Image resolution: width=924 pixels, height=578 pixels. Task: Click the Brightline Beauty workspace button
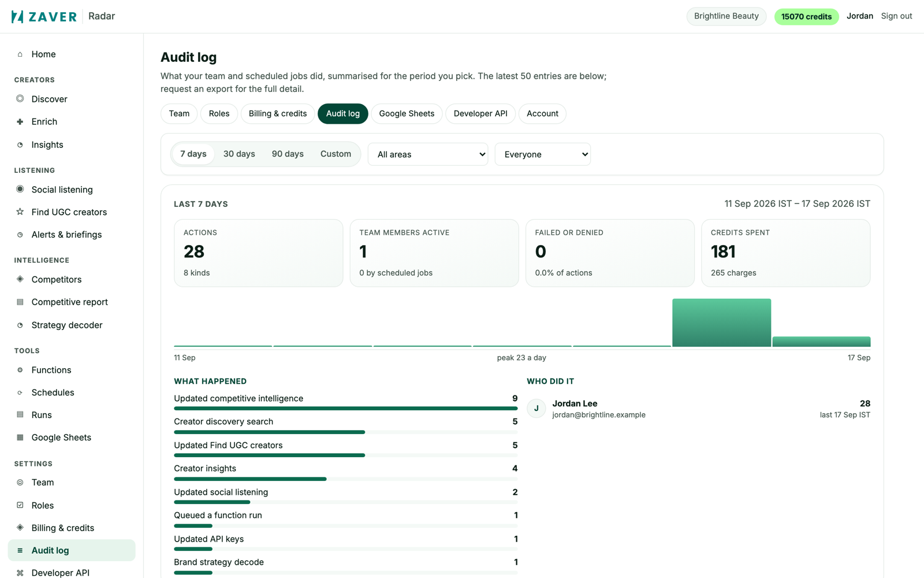coord(726,16)
